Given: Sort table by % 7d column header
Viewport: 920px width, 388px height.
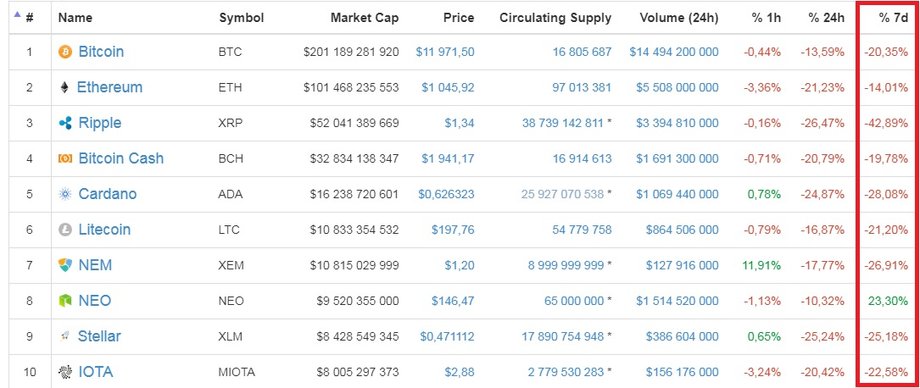Looking at the screenshot, I should pos(894,18).
